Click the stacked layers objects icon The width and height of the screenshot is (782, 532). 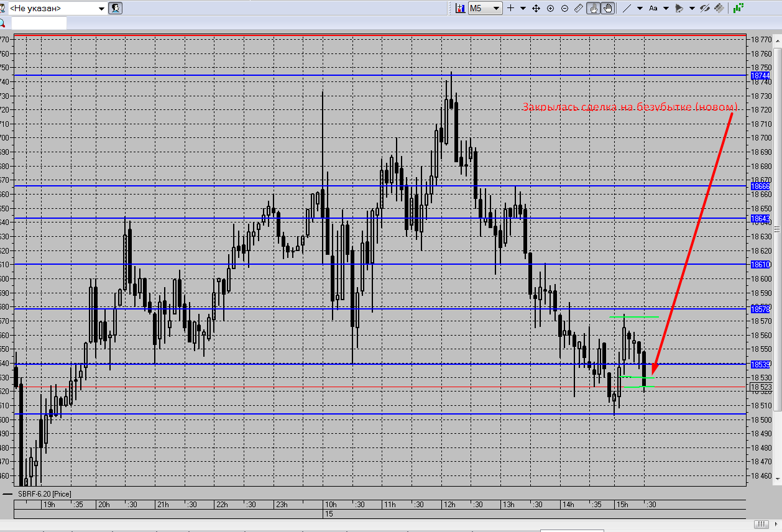(719, 8)
